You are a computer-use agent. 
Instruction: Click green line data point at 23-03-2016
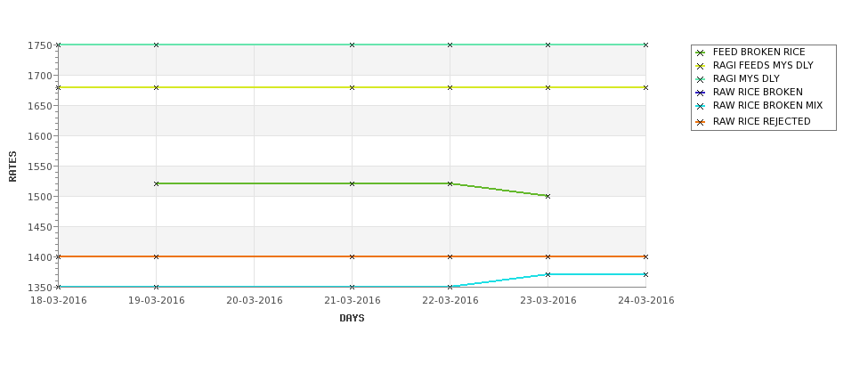click(x=548, y=196)
